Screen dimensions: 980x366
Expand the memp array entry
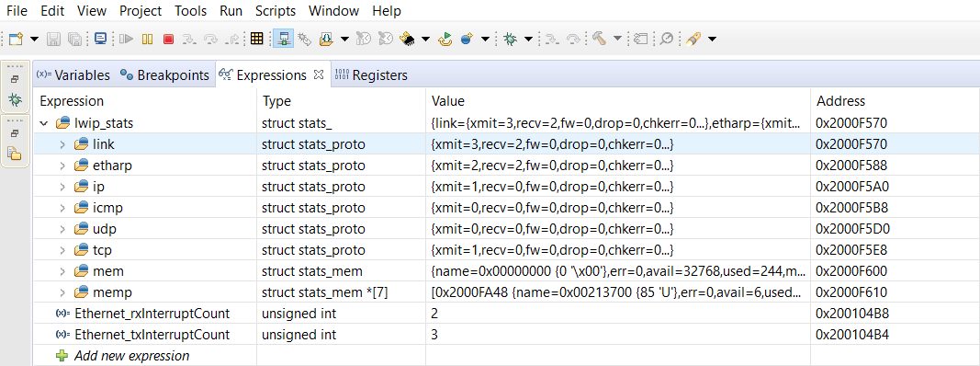pos(62,292)
